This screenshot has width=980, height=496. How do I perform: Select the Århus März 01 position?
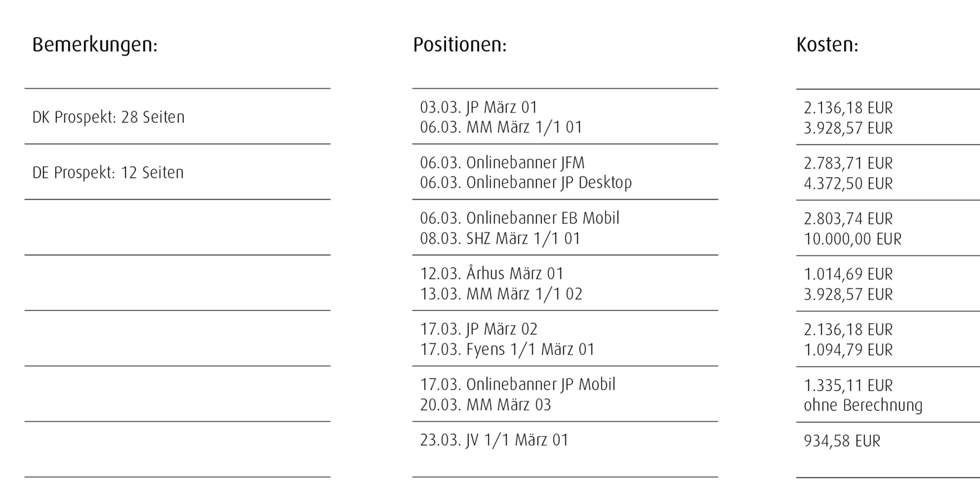491,274
